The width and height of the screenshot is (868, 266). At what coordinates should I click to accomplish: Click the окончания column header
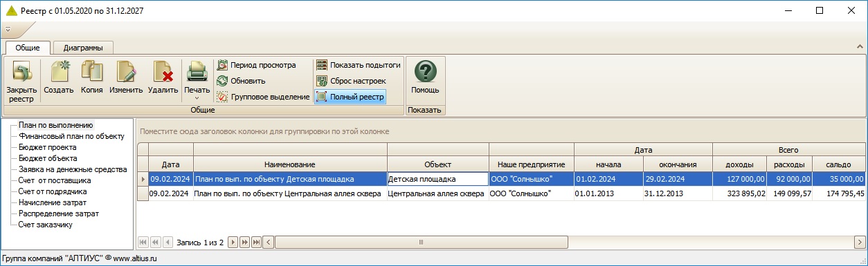pos(678,164)
